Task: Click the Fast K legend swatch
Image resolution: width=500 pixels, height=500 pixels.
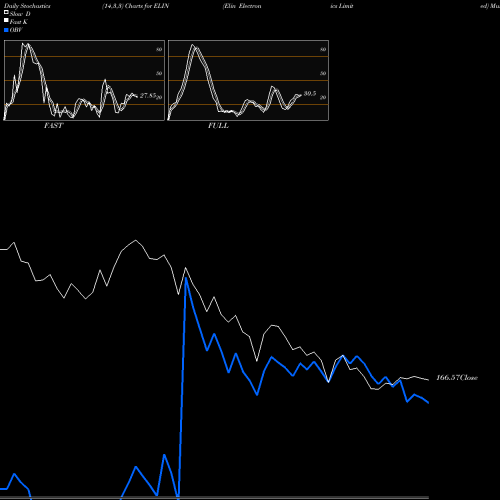Action: tap(6, 21)
